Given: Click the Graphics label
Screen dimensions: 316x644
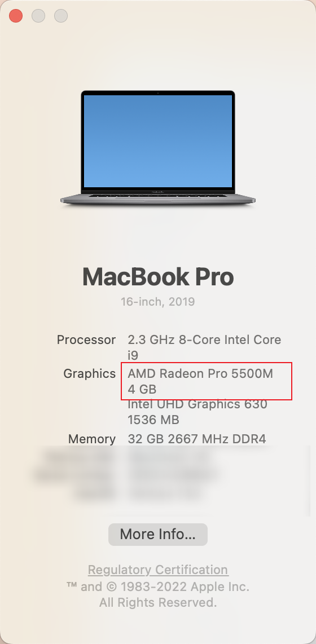Looking at the screenshot, I should [x=89, y=374].
